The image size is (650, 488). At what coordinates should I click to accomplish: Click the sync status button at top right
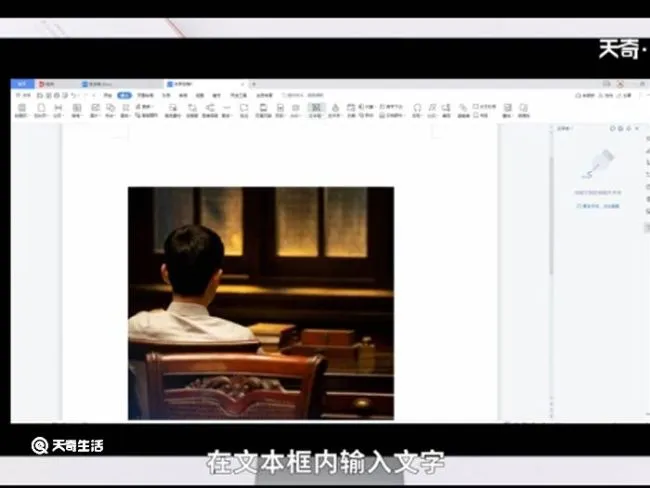pos(585,95)
